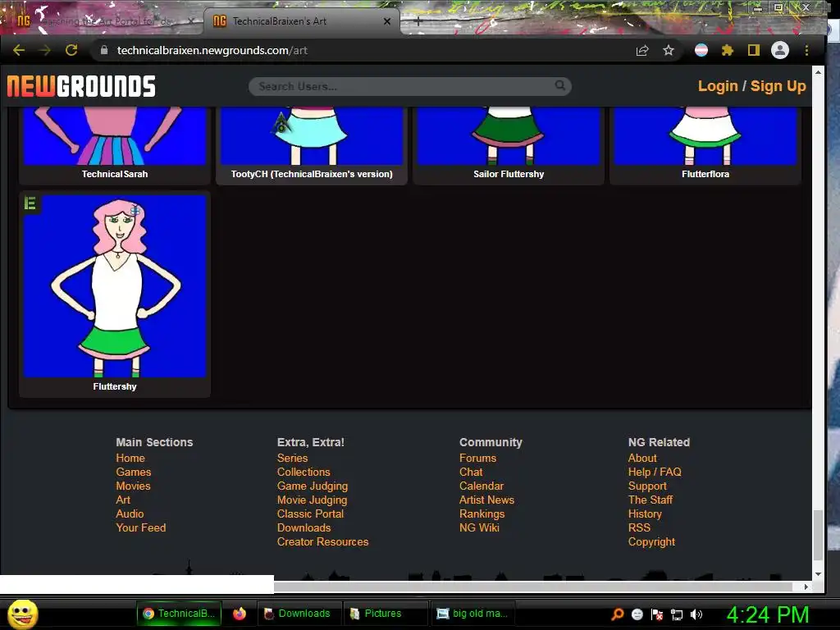
Task: Open The Staff link
Action: tap(651, 500)
